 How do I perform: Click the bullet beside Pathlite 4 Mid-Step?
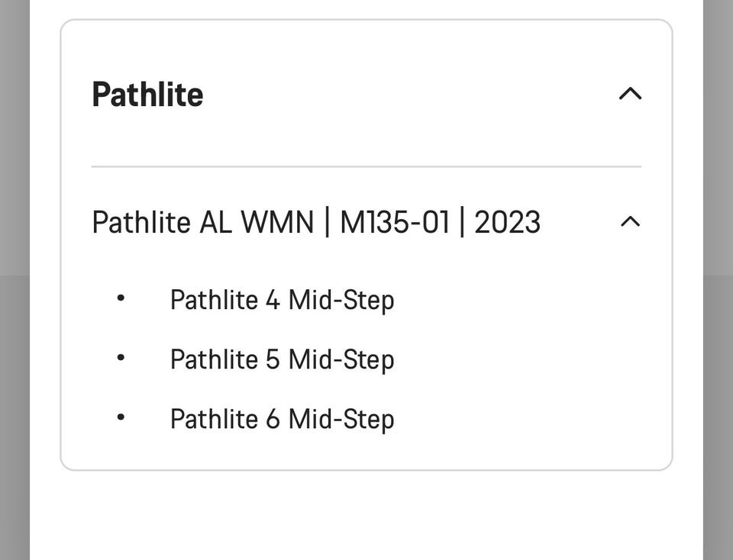click(121, 298)
